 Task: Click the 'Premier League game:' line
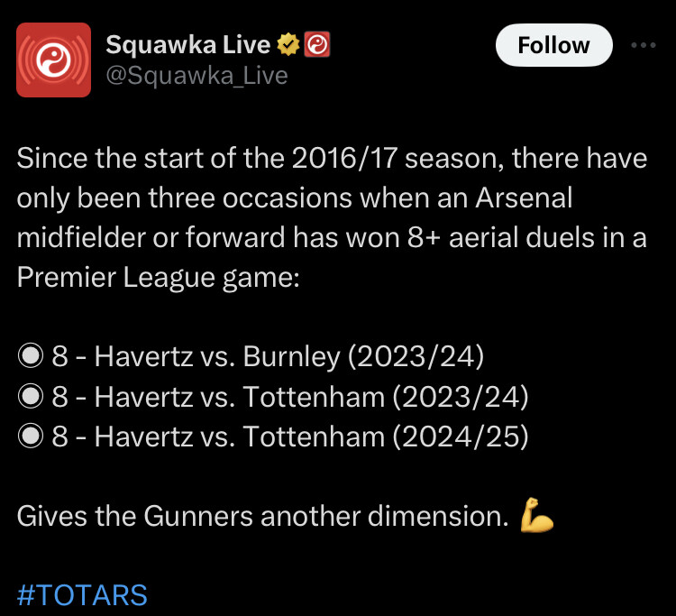pyautogui.click(x=159, y=278)
